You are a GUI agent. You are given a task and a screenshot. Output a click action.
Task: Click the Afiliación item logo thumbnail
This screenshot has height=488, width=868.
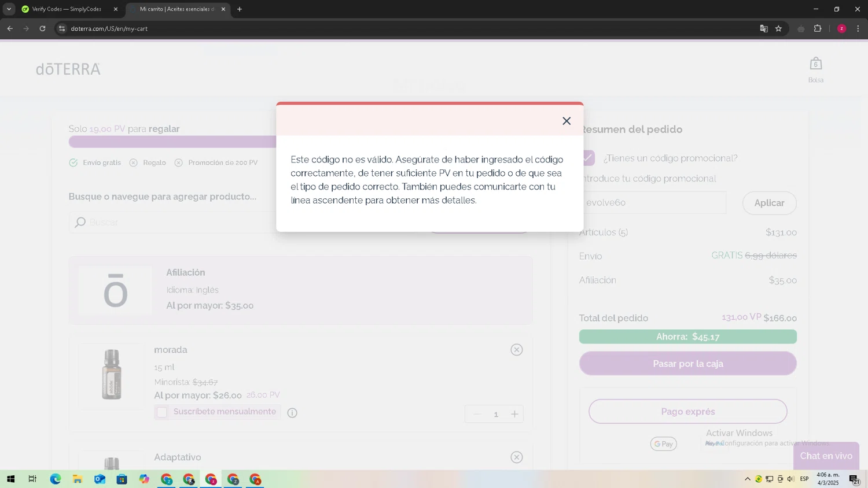(115, 291)
